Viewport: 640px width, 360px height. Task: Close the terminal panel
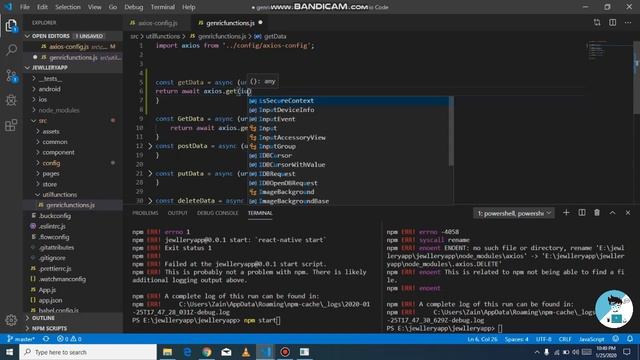click(628, 213)
